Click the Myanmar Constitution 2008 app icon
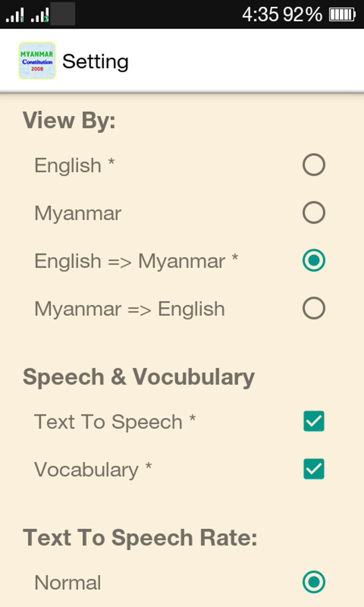 point(37,61)
